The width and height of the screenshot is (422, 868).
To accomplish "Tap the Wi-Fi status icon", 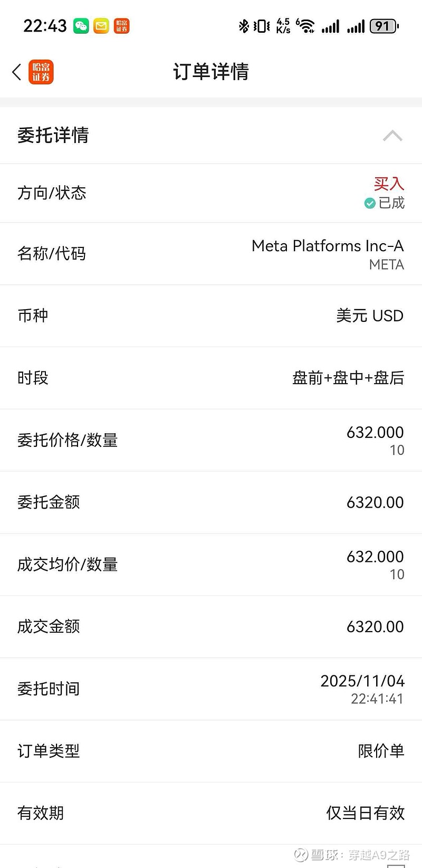I will [306, 26].
